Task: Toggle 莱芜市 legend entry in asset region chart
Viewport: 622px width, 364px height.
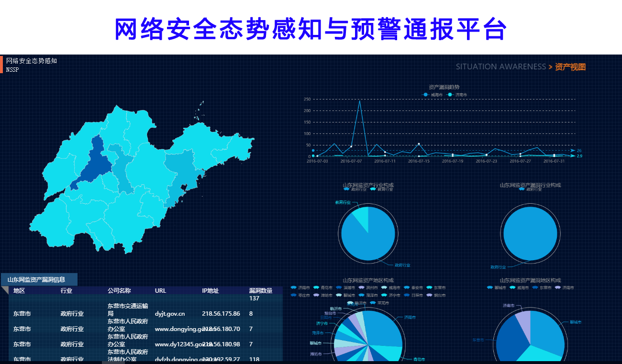Action: click(x=379, y=303)
